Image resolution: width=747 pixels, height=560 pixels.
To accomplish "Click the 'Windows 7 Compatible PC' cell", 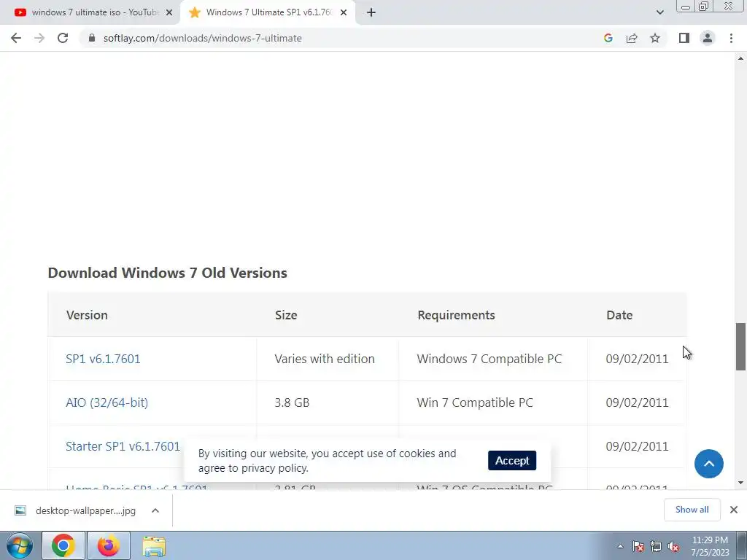I will coord(489,359).
